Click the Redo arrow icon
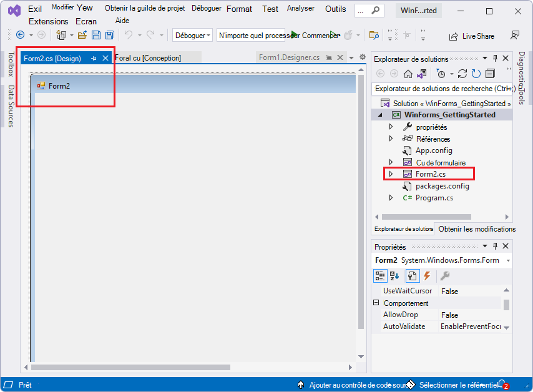 click(x=150, y=35)
